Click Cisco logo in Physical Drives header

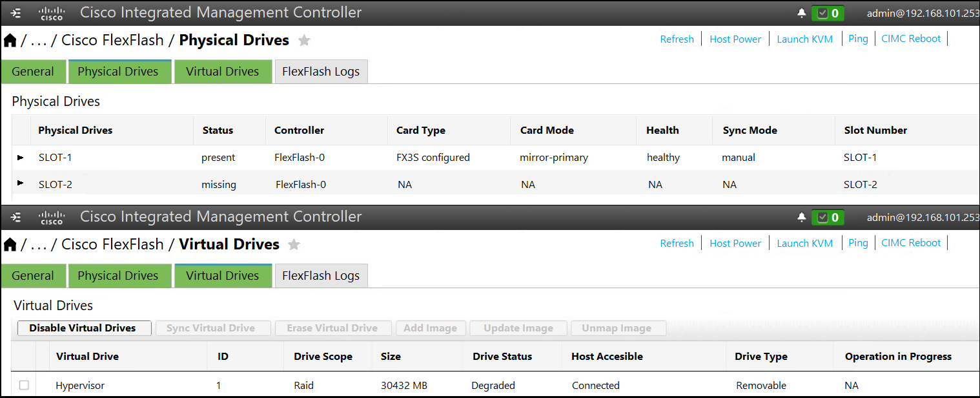[52, 13]
